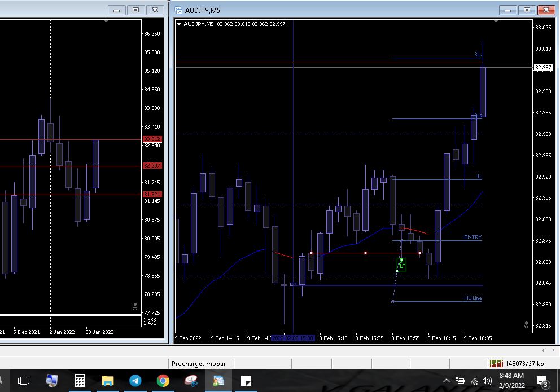Click the 81.321 red price tag

152,195
